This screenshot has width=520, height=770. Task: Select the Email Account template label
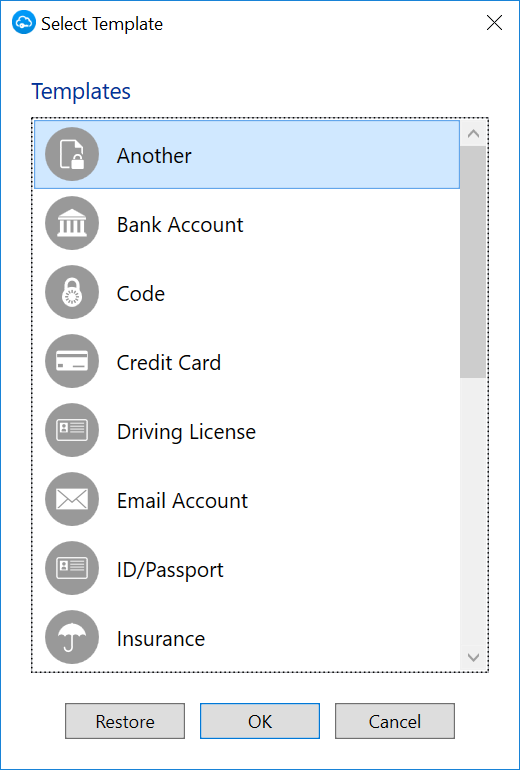coord(182,501)
